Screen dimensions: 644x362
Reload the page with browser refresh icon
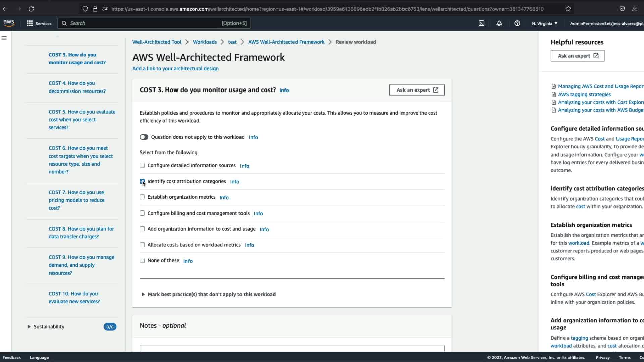pos(31,9)
